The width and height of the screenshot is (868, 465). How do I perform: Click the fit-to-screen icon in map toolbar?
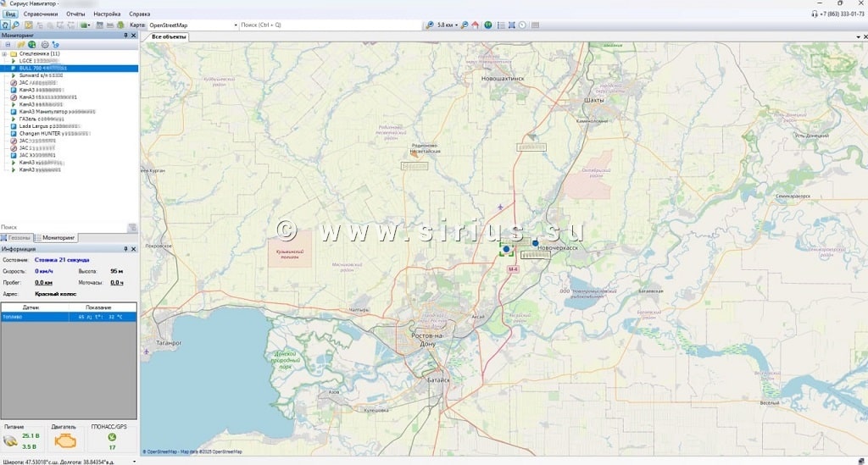click(511, 25)
